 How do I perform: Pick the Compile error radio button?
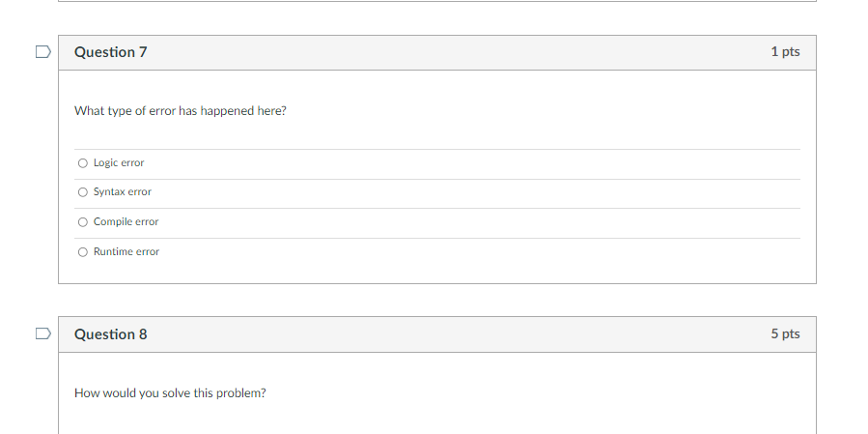click(x=83, y=222)
